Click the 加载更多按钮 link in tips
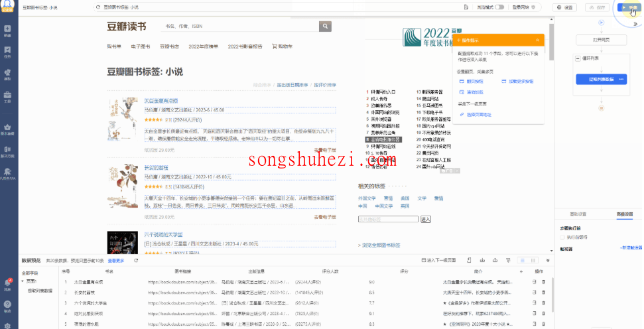644x329 pixels. 517,82
